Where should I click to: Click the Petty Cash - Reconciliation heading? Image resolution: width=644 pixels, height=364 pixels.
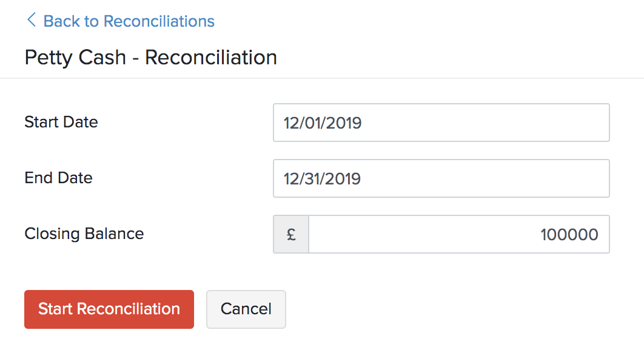150,57
